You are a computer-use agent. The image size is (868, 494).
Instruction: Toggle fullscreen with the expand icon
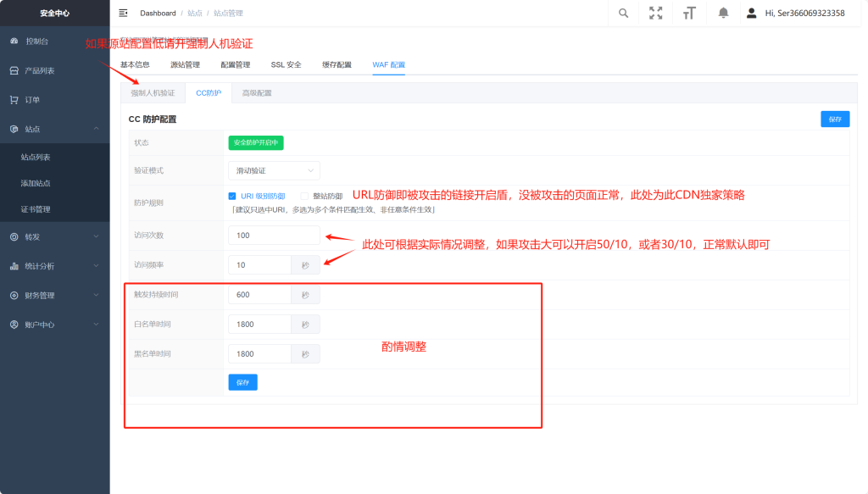pos(655,13)
